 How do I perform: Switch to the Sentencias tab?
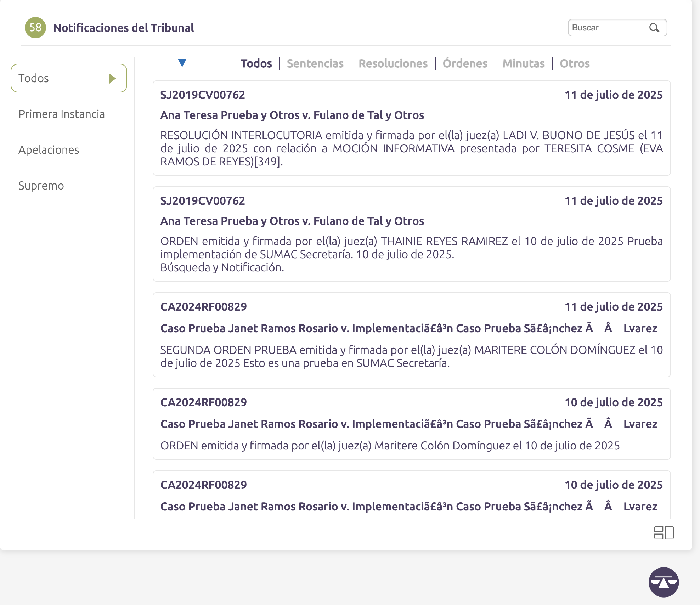tap(315, 63)
